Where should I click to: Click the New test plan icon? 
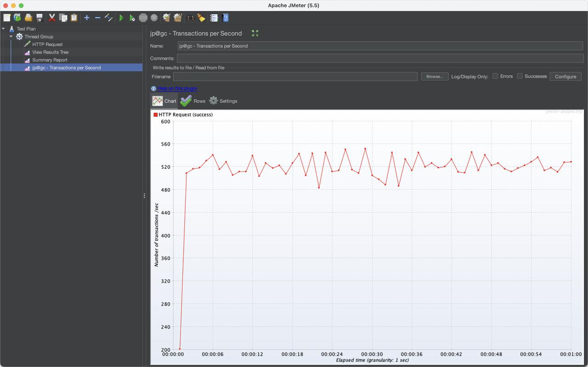click(7, 18)
